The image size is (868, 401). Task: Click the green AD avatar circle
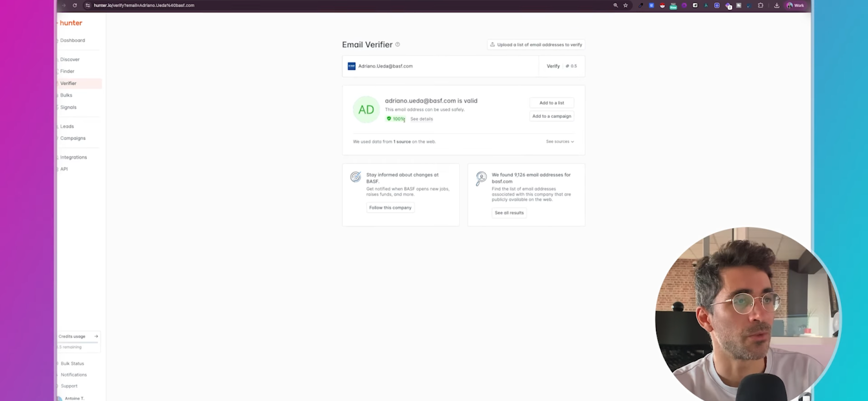pos(366,110)
